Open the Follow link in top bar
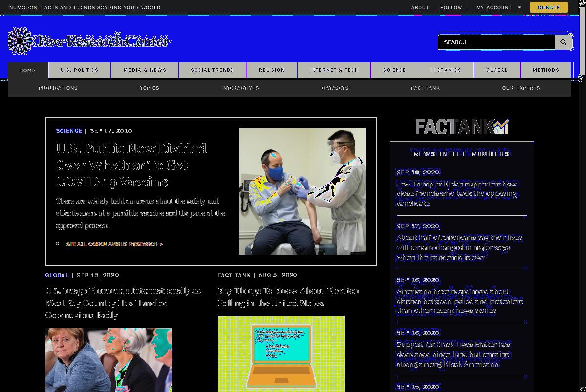This screenshot has width=586, height=392. [x=451, y=8]
